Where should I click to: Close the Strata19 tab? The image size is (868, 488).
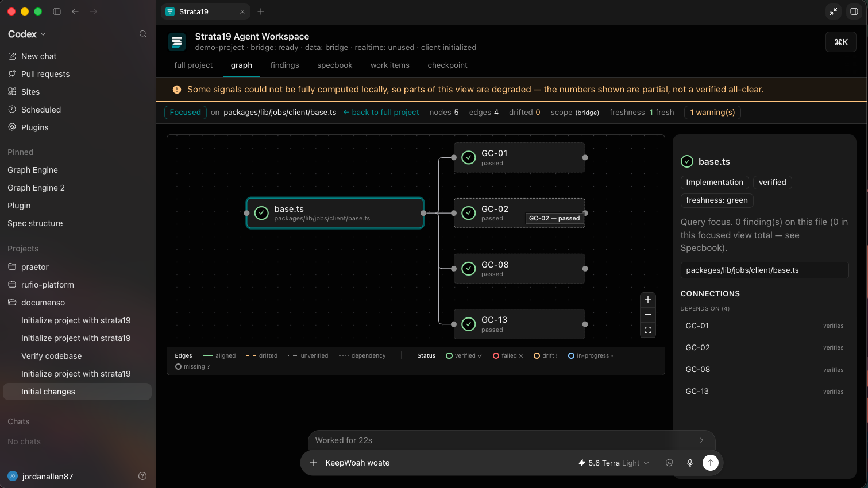[x=242, y=11]
